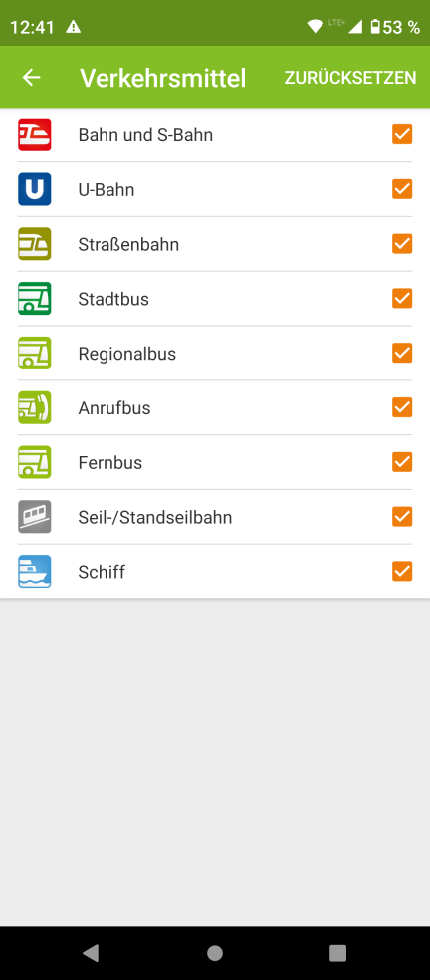This screenshot has height=980, width=430.
Task: Uncheck the U-Bahn checkbox
Action: coord(402,189)
